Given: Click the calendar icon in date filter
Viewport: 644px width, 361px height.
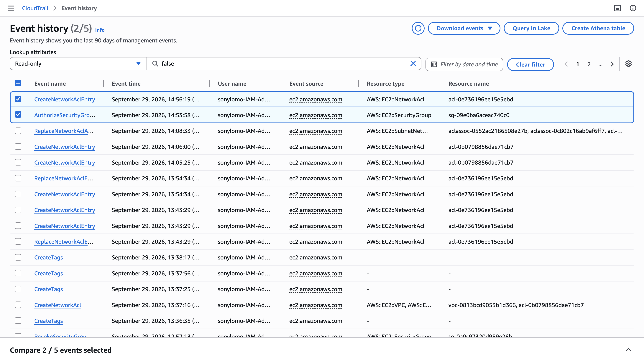Looking at the screenshot, I should pyautogui.click(x=434, y=64).
